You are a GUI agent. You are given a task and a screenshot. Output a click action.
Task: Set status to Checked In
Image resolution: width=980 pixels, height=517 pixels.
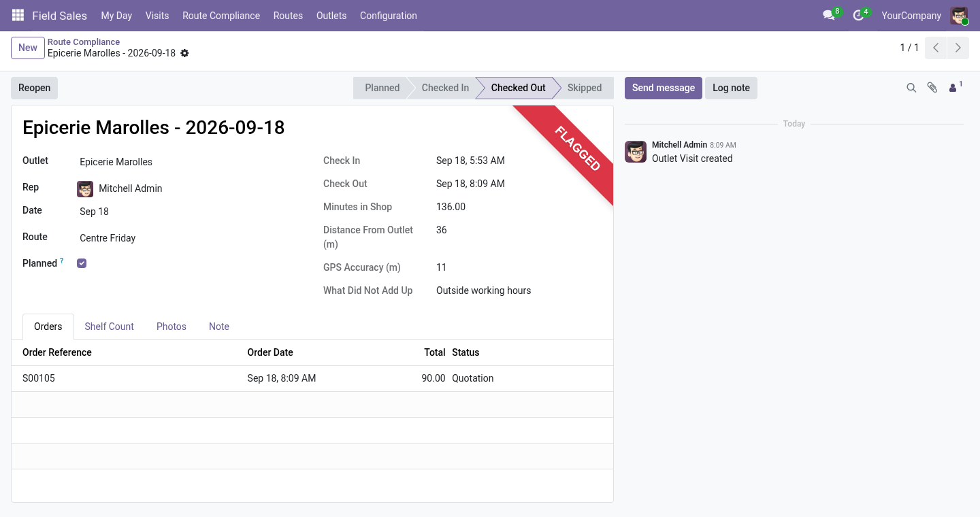(x=445, y=88)
